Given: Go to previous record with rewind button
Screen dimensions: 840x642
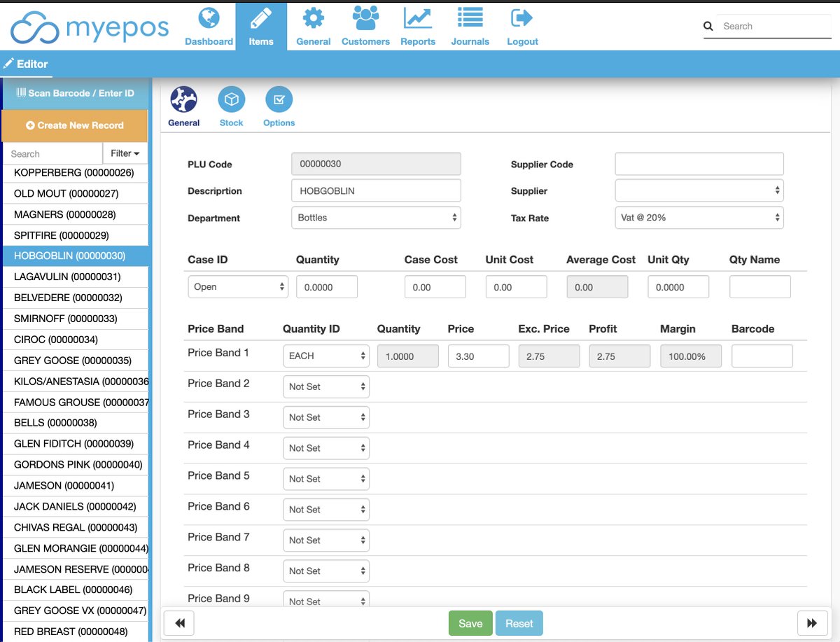Looking at the screenshot, I should click(x=179, y=623).
